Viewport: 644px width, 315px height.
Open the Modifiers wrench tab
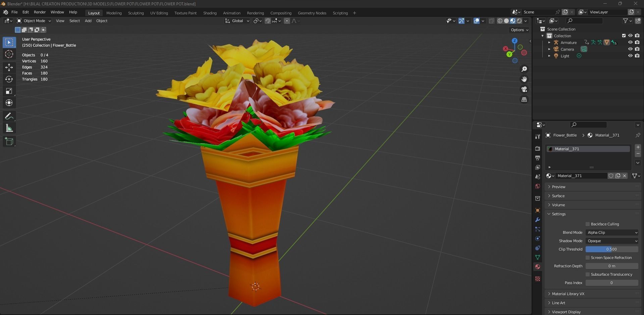click(x=538, y=220)
